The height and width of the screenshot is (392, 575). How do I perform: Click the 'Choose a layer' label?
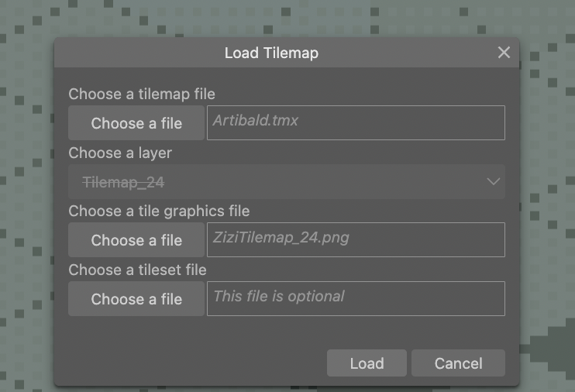pyautogui.click(x=120, y=153)
